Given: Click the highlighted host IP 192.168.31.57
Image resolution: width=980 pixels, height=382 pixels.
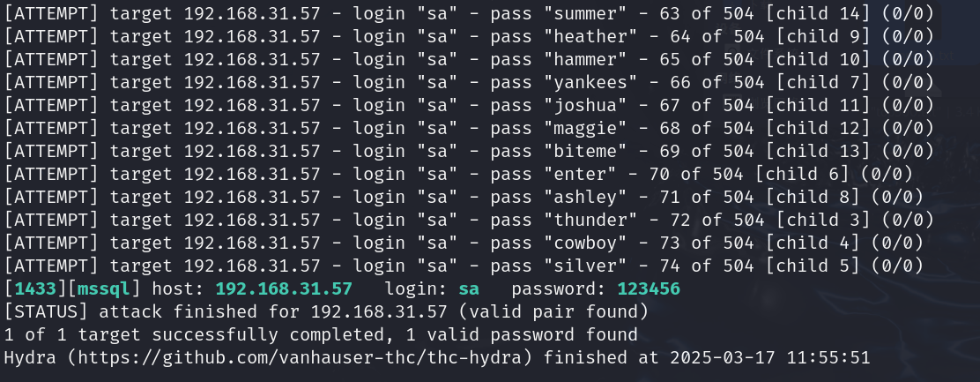Looking at the screenshot, I should pos(284,288).
